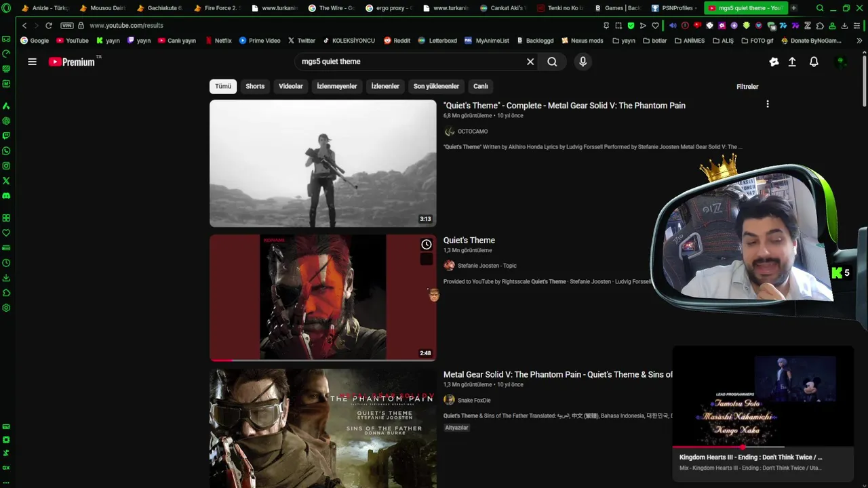Switch to the ergo proxy browser tab
Image resolution: width=868 pixels, height=488 pixels.
tap(389, 8)
